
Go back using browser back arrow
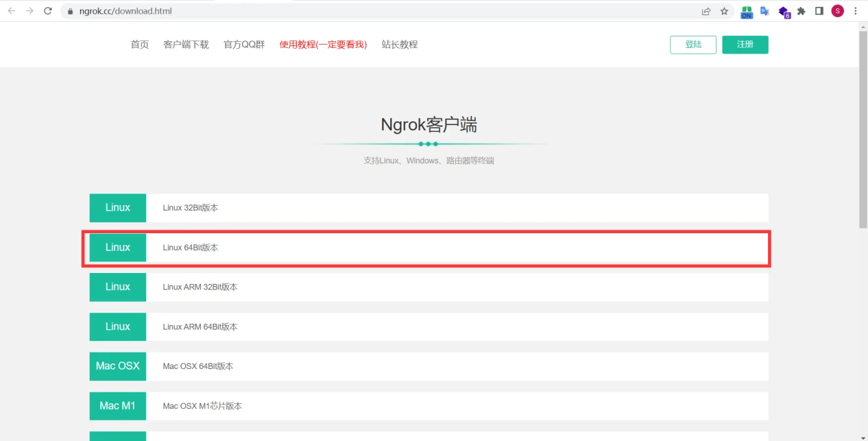pos(11,11)
